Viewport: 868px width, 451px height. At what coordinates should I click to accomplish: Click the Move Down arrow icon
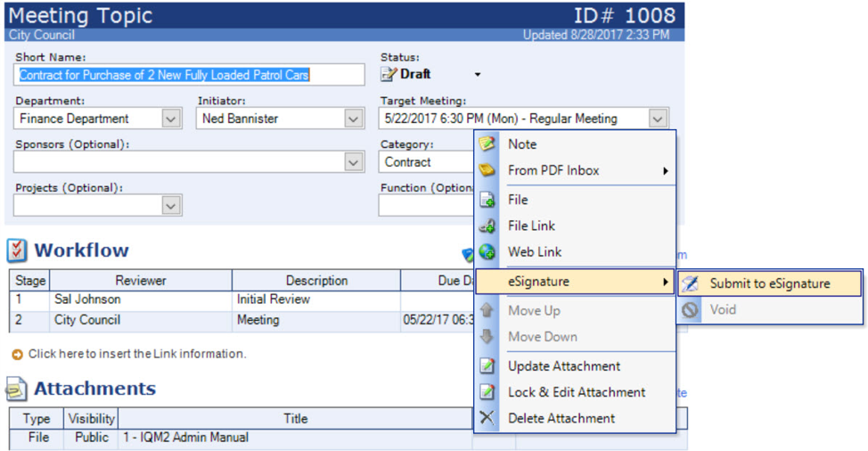487,336
